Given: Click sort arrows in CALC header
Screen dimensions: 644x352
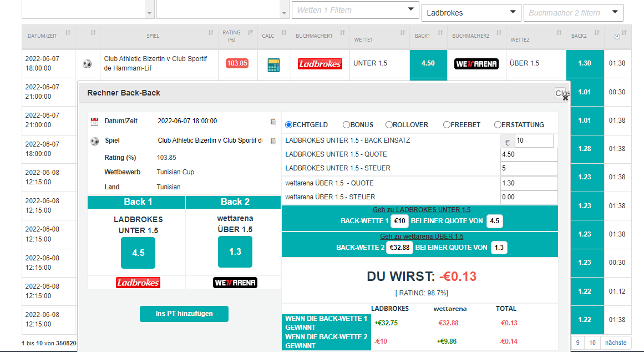Looking at the screenshot, I should click(x=284, y=33).
